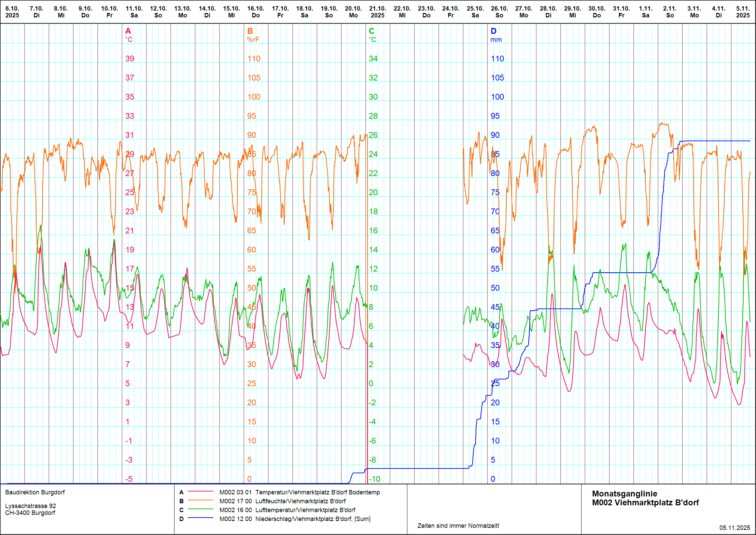Select the 1.11. Sa date column header

[x=645, y=12]
